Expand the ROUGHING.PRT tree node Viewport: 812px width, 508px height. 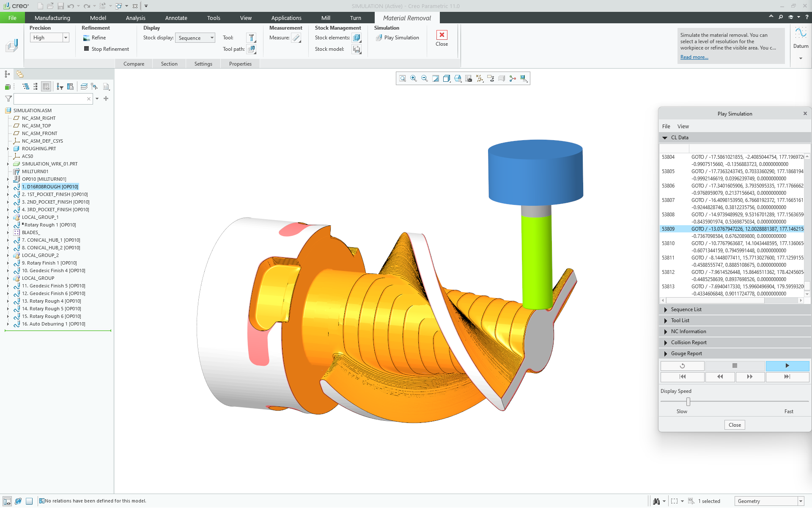(8, 149)
